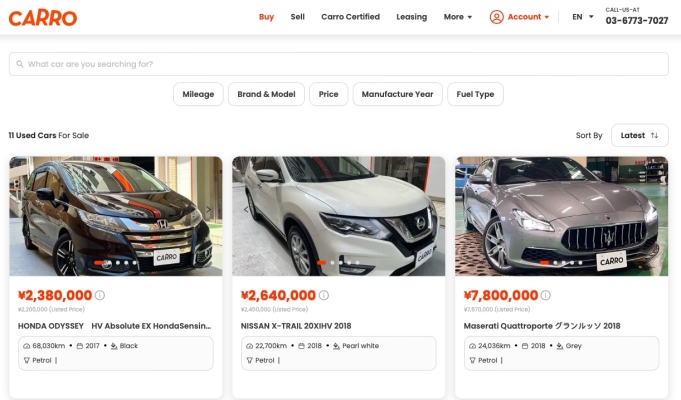Open the Maserati Quattroporte photo
Screen dimensions: 681x400
[561, 216]
